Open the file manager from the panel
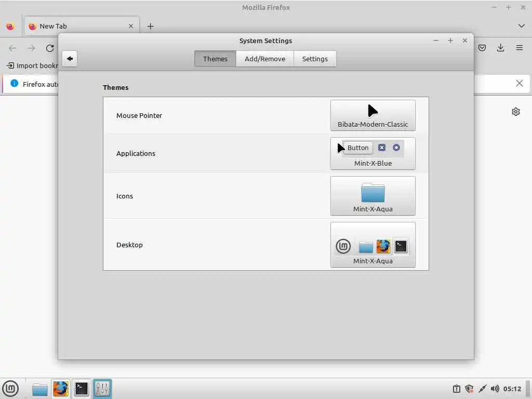Image resolution: width=532 pixels, height=399 pixels. (x=39, y=389)
